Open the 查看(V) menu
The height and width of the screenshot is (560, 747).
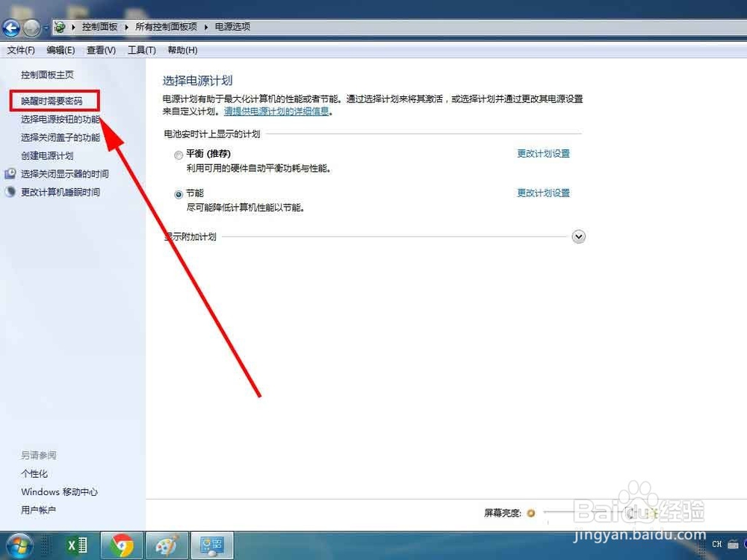101,50
